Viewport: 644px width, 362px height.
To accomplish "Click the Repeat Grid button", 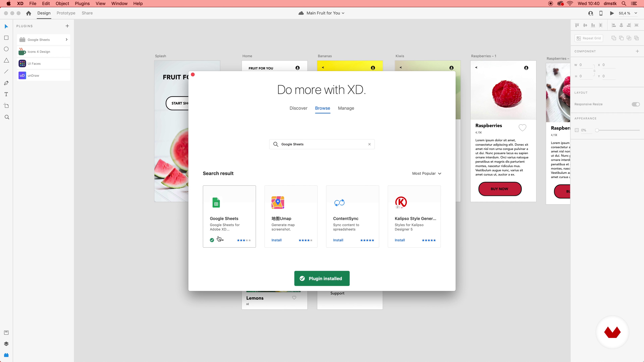I will 589,38.
